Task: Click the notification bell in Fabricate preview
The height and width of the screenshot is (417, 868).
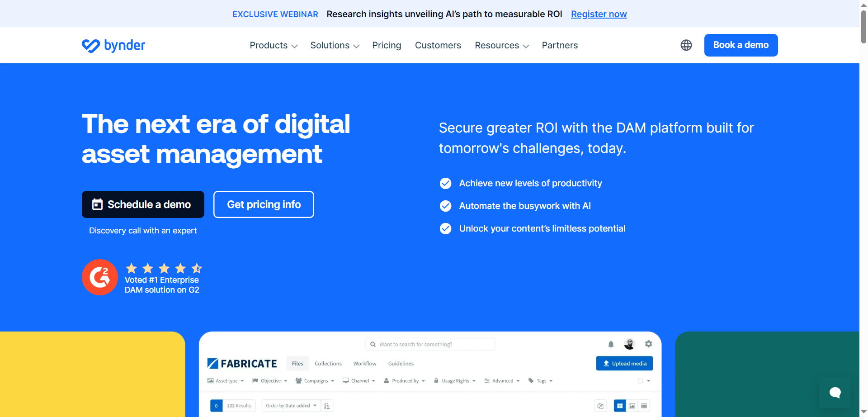Action: tap(611, 344)
